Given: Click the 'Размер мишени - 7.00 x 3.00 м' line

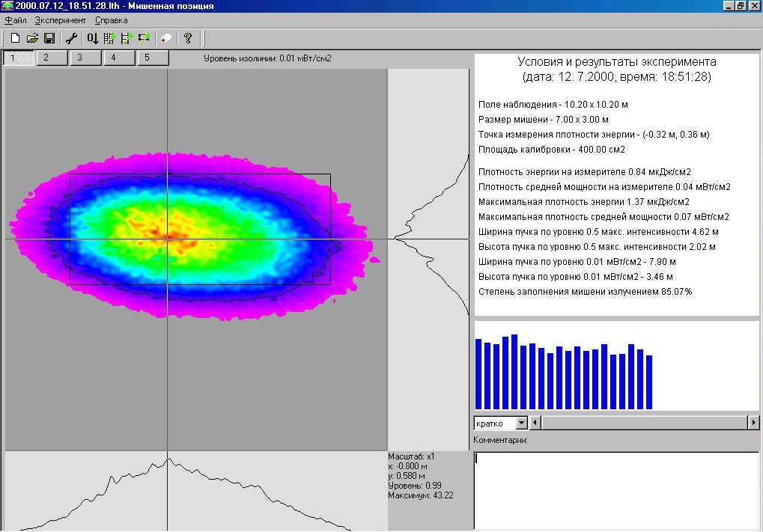Looking at the screenshot, I should pos(543,120).
